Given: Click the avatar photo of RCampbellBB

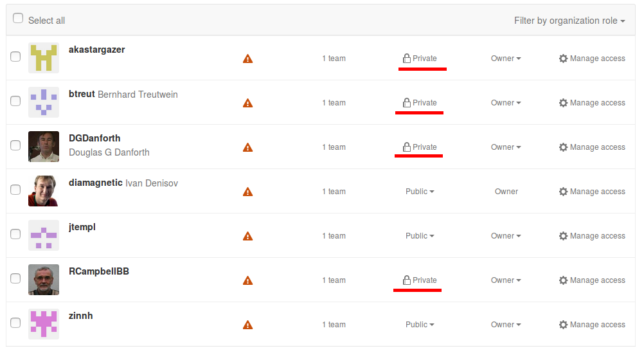Looking at the screenshot, I should (x=44, y=280).
